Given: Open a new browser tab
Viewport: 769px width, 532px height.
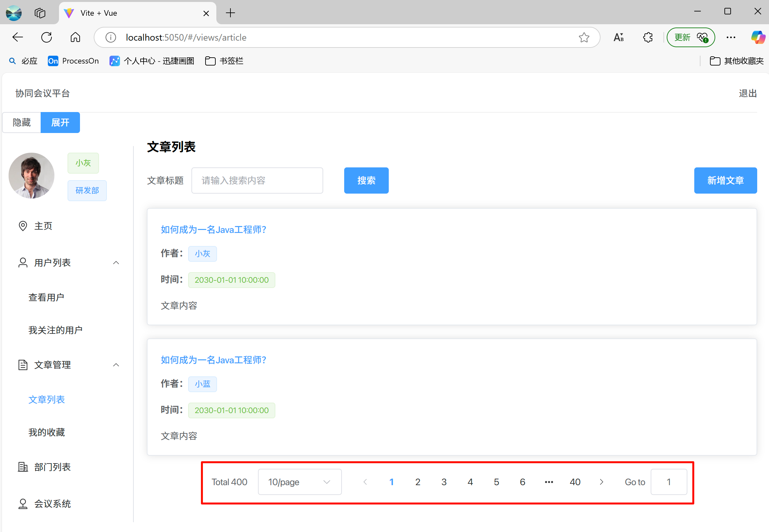Looking at the screenshot, I should tap(230, 13).
